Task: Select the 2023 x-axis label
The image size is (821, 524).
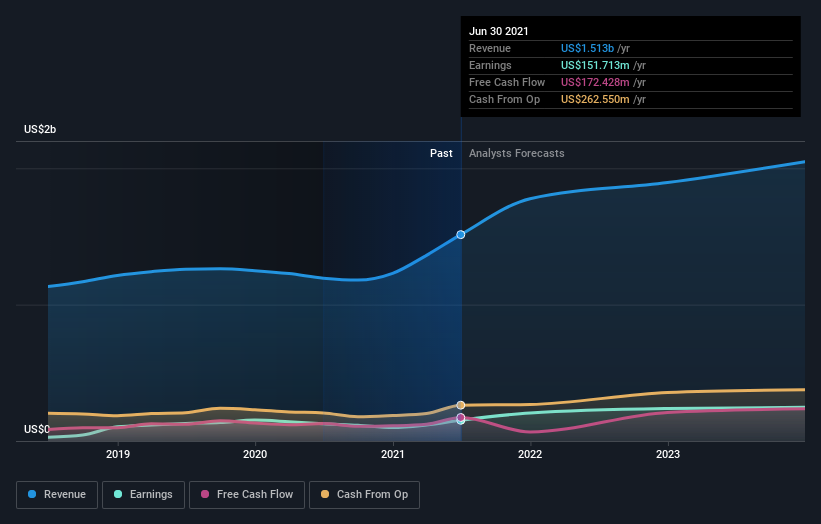Action: (668, 454)
